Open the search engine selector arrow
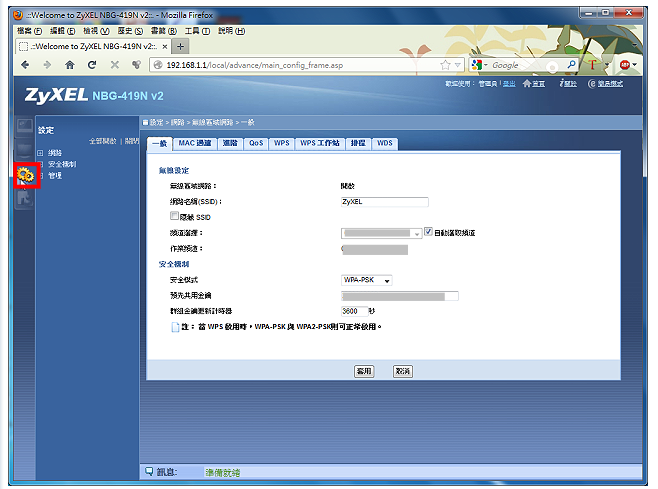 pos(485,65)
